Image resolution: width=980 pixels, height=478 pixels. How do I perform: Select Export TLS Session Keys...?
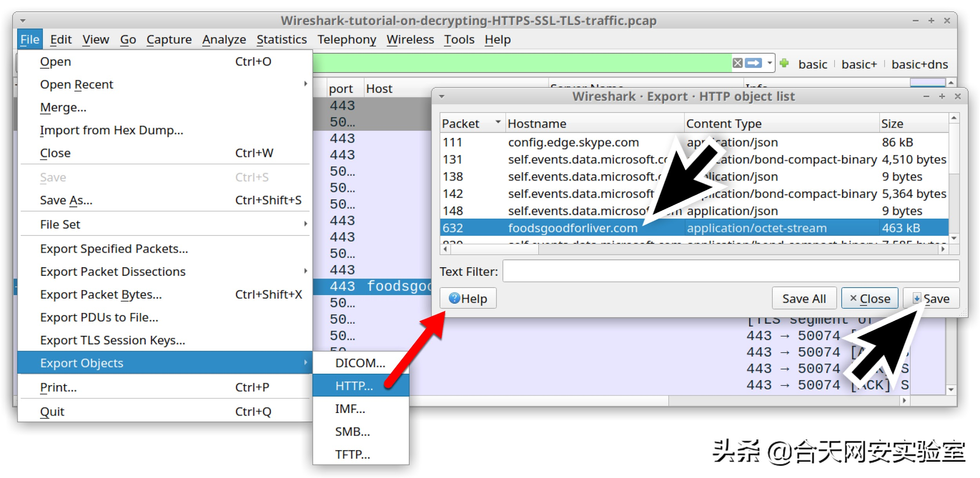pos(165,340)
